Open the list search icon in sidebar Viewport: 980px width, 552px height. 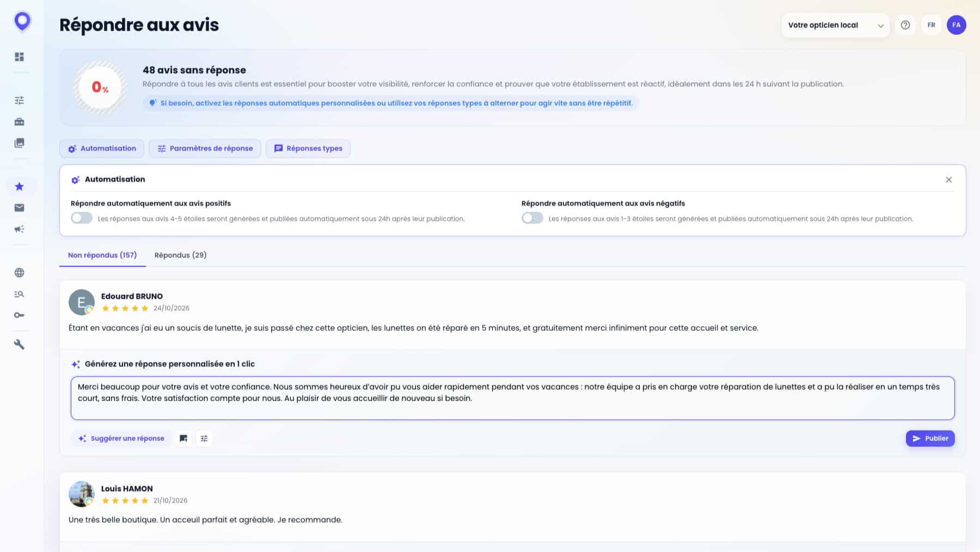[x=20, y=294]
